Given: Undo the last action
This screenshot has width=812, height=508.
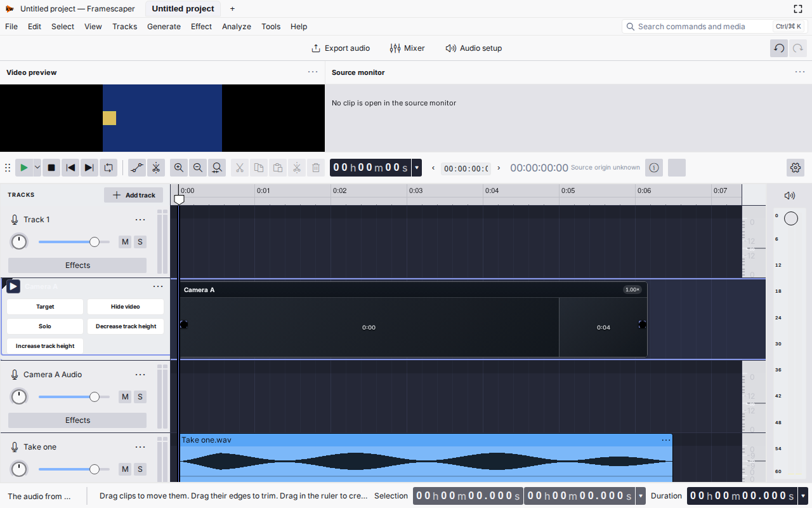Looking at the screenshot, I should 779,48.
